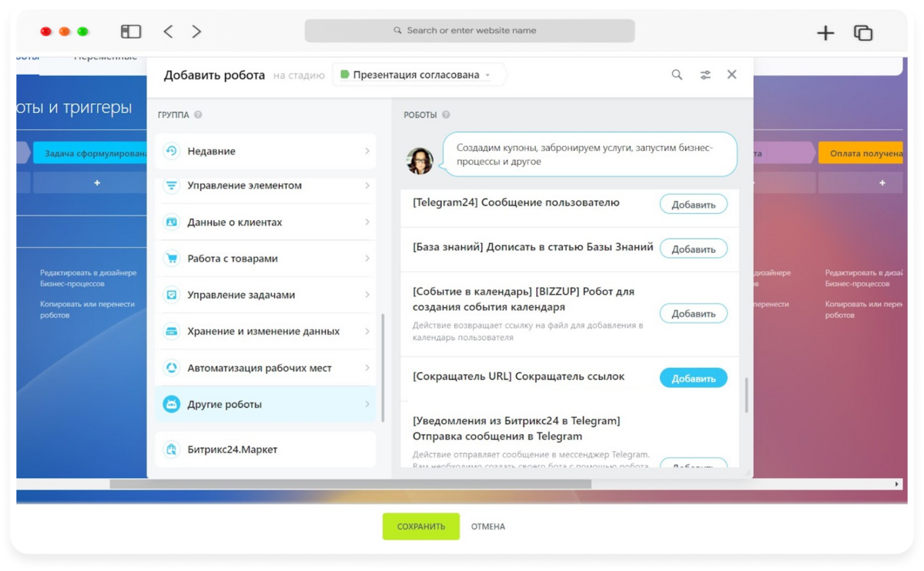Click the Задача сформулирована stage header
The image size is (924, 571).
click(x=91, y=153)
